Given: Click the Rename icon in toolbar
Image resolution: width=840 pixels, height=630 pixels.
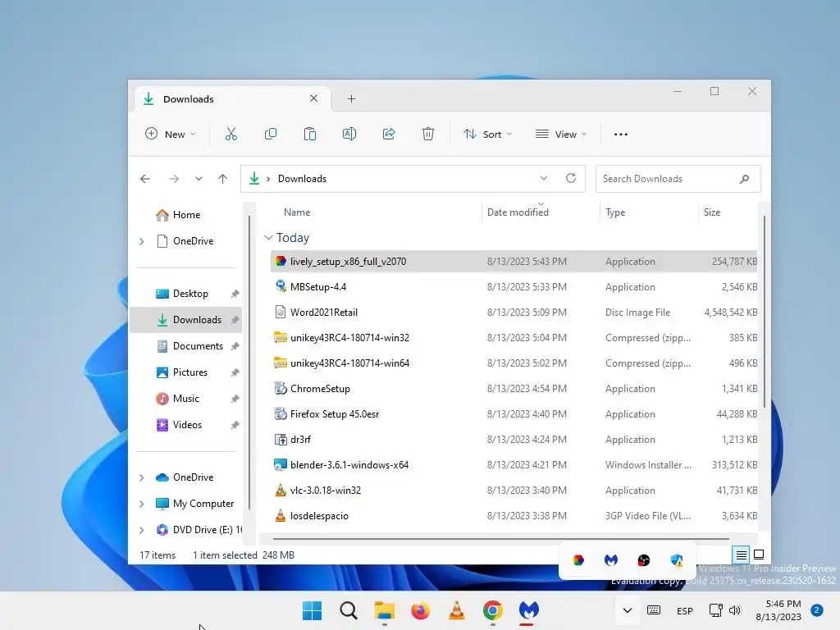Looking at the screenshot, I should (349, 134).
